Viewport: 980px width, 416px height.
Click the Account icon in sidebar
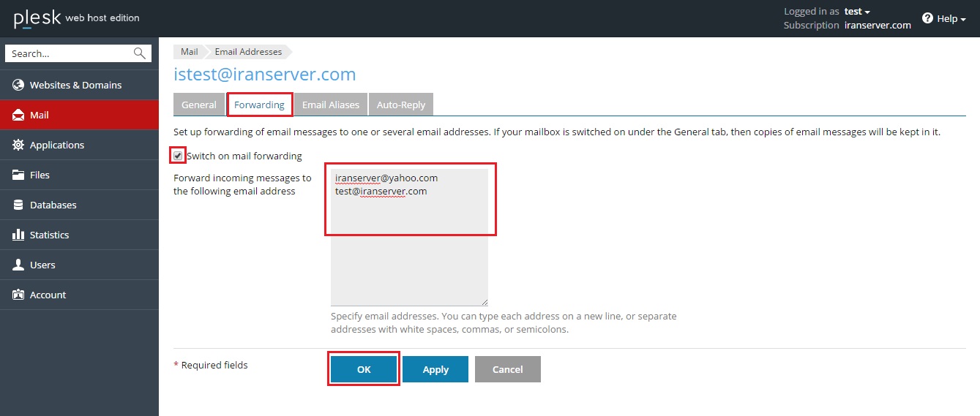(x=18, y=295)
